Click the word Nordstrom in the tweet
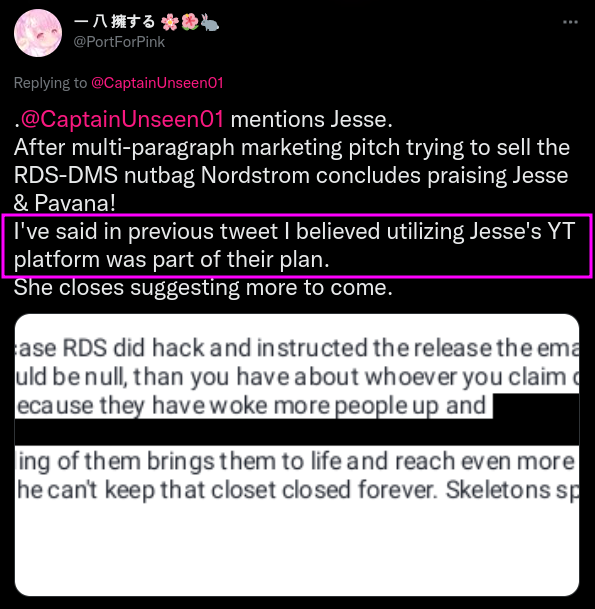The image size is (595, 609). (255, 175)
